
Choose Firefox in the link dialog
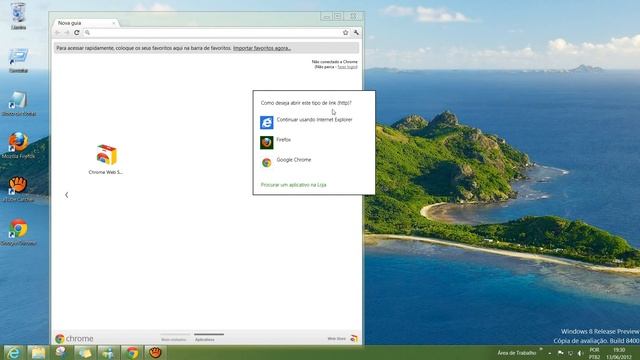tap(284, 140)
